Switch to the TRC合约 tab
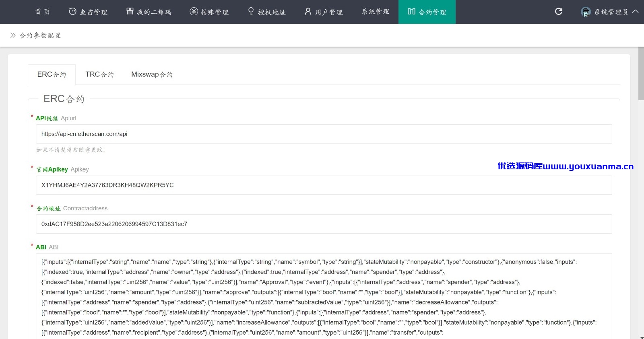 (99, 74)
